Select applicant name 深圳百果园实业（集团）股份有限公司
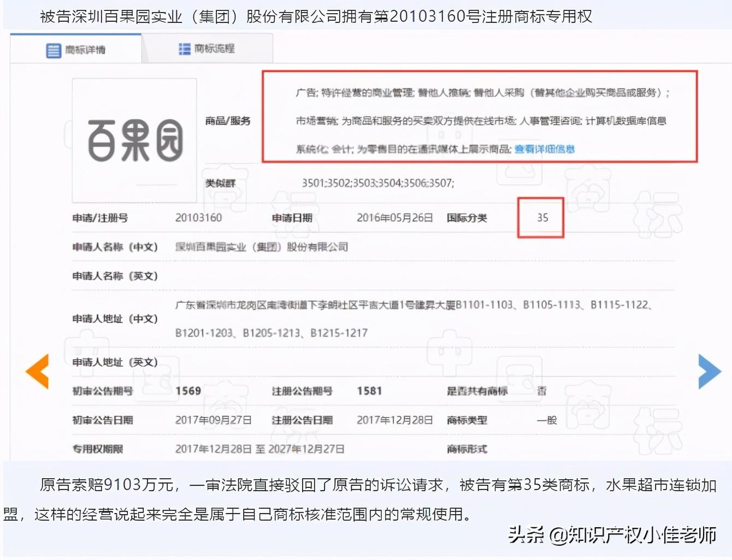This screenshot has height=560, width=732. (262, 247)
